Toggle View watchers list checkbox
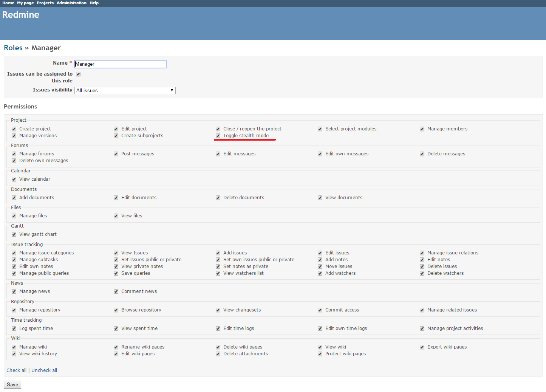 (x=218, y=273)
